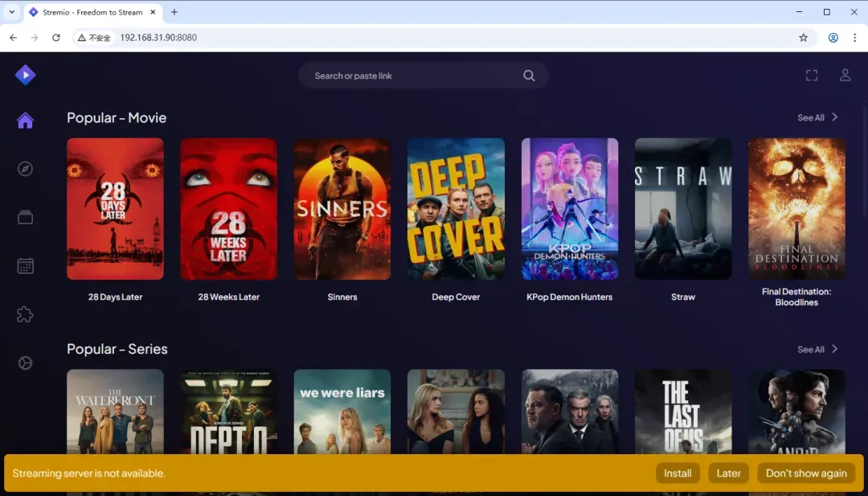Install the streaming server
The image size is (868, 496).
pos(678,473)
